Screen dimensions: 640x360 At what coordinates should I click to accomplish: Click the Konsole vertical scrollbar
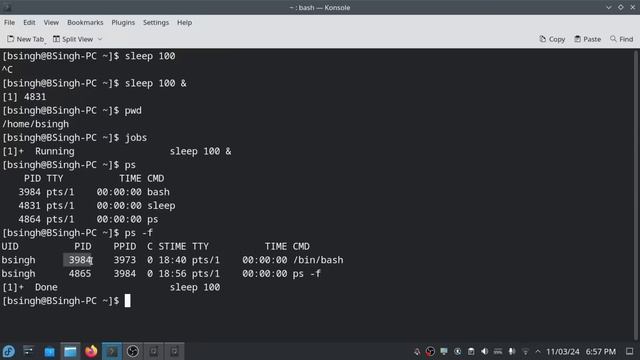(x=637, y=195)
